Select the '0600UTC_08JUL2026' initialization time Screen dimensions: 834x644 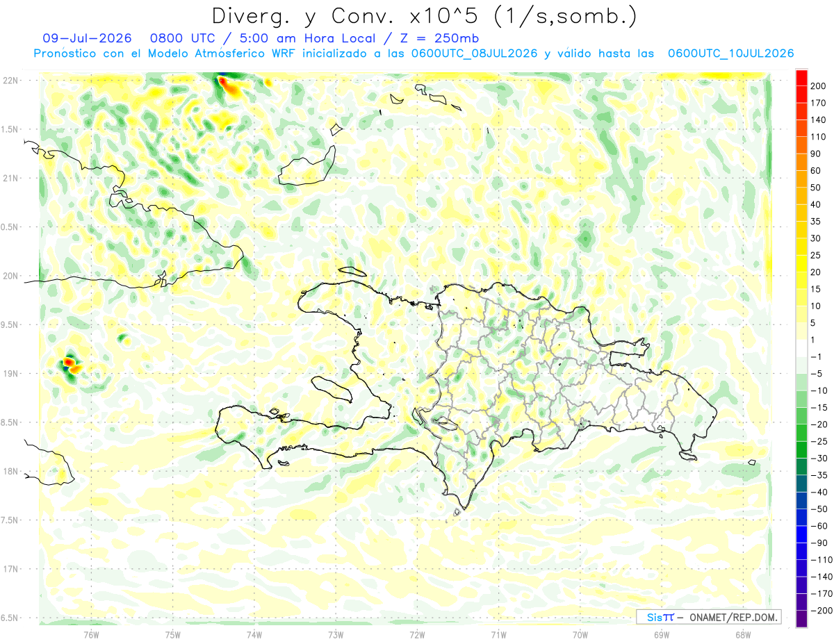[474, 53]
